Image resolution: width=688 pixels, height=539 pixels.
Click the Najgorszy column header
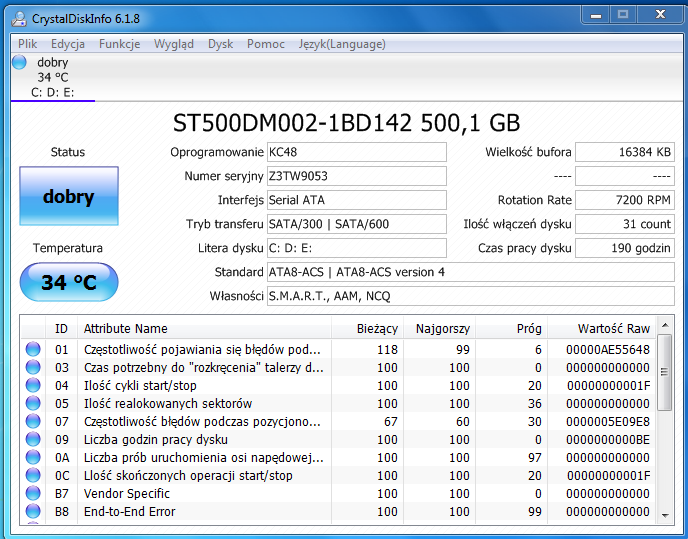tap(439, 328)
